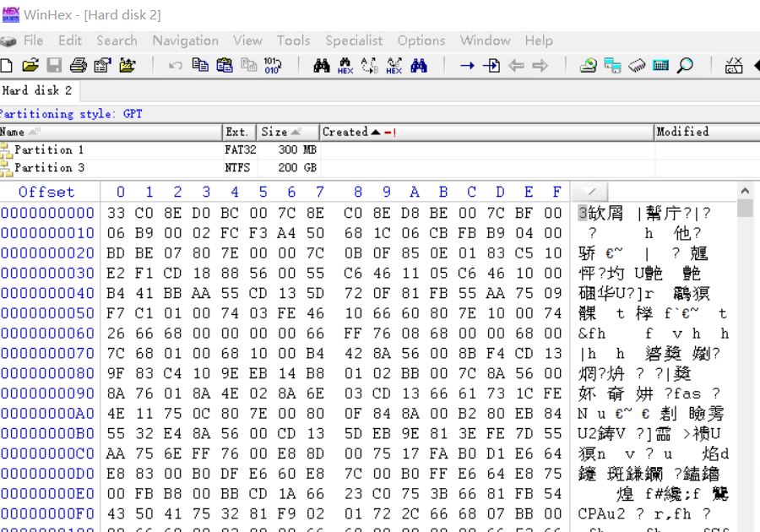This screenshot has width=760, height=532.
Task: Click the Replace Hex Values icon
Action: 394,65
